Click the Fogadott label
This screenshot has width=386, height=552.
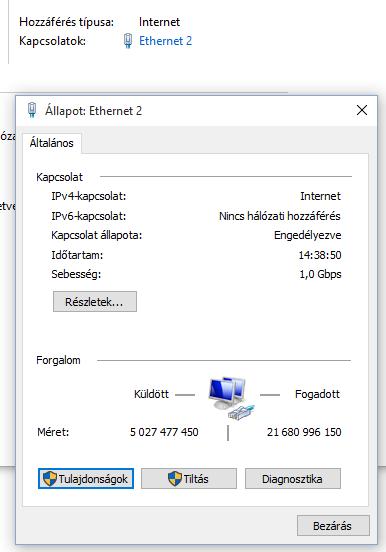tap(317, 394)
